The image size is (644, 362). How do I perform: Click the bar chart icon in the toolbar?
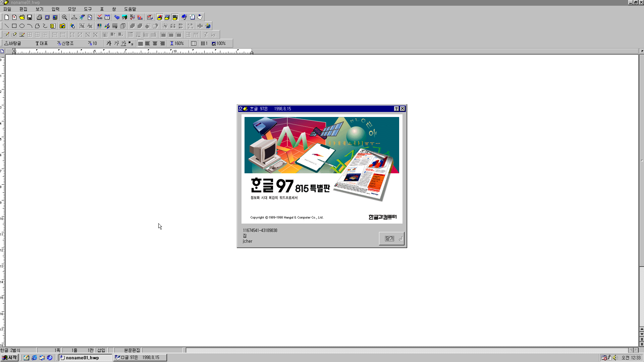140,17
